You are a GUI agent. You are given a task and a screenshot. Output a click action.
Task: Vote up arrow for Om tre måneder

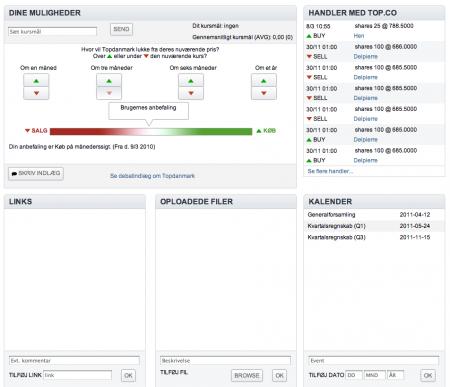click(109, 81)
